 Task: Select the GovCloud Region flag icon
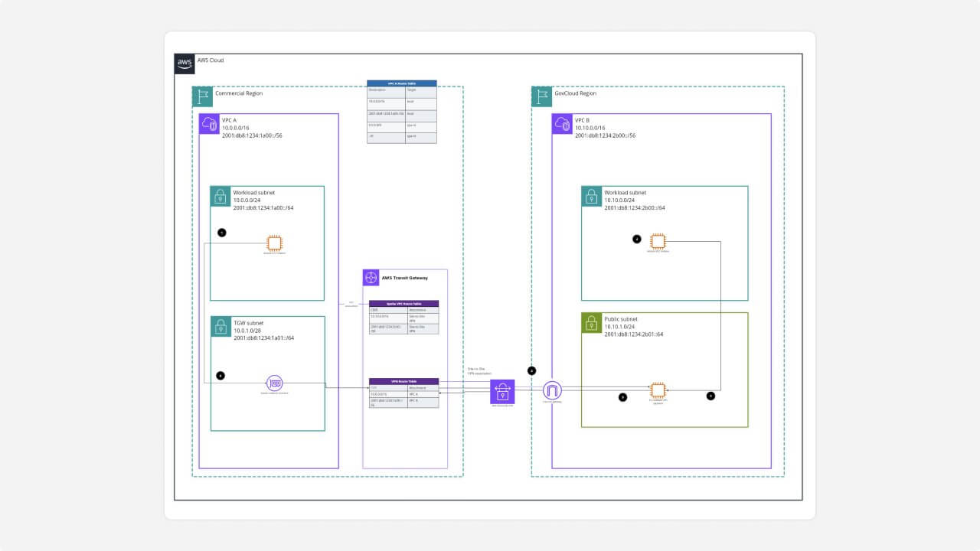tap(542, 96)
